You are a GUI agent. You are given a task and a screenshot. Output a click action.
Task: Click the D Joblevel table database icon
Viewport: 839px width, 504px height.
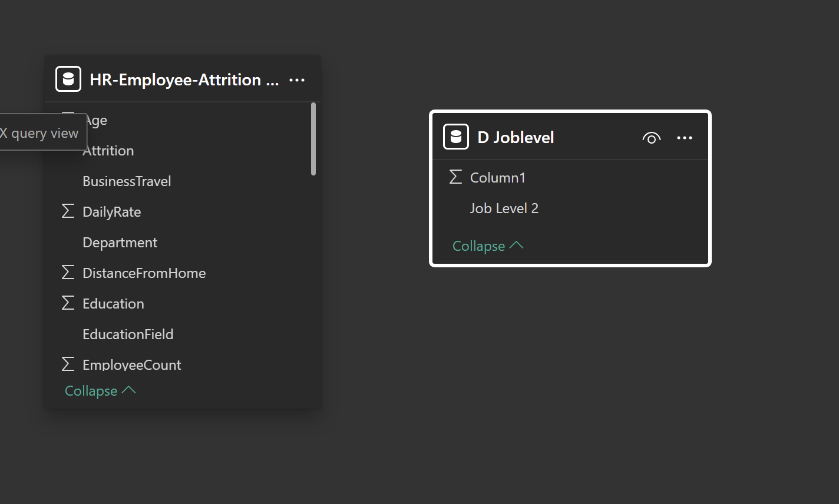(456, 137)
